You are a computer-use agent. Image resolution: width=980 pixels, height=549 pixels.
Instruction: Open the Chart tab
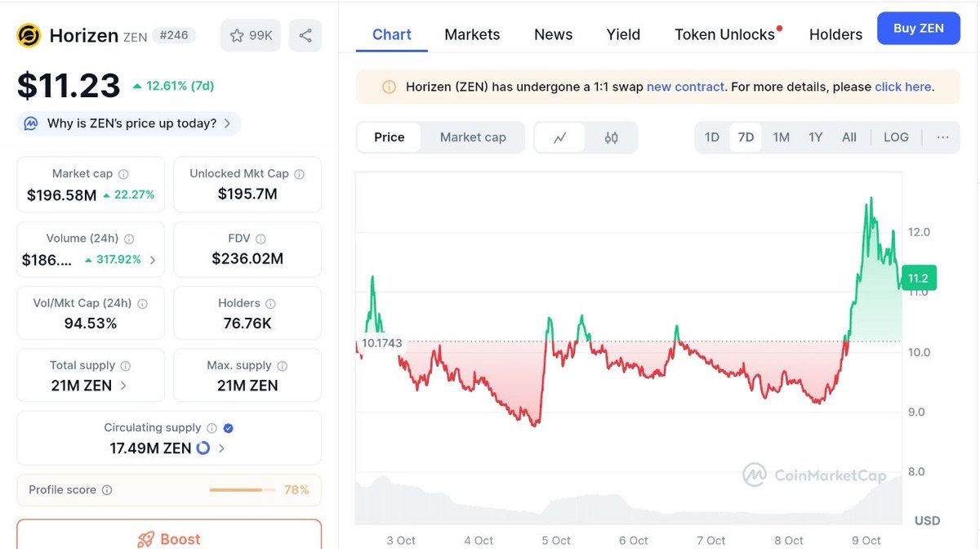[x=392, y=34]
